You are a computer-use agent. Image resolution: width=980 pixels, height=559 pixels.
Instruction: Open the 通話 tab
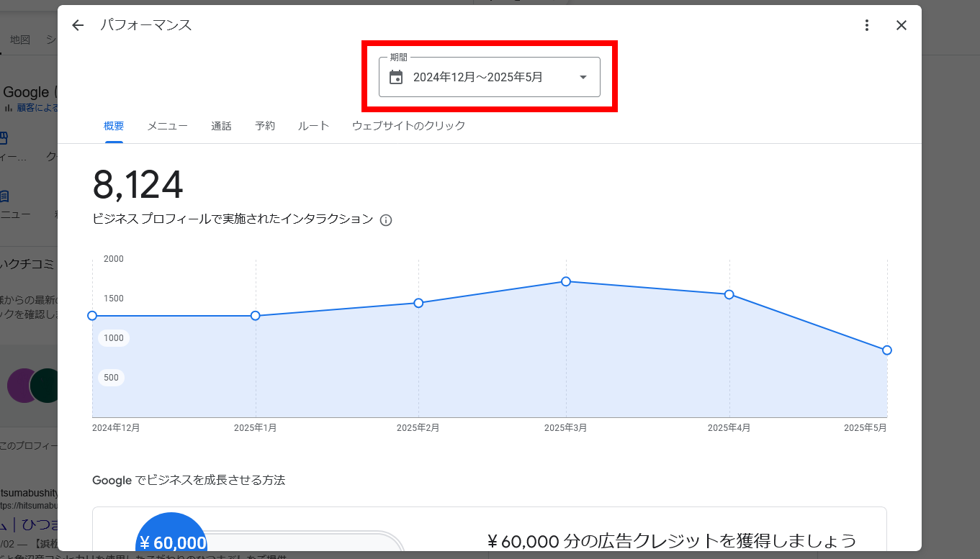click(x=221, y=126)
